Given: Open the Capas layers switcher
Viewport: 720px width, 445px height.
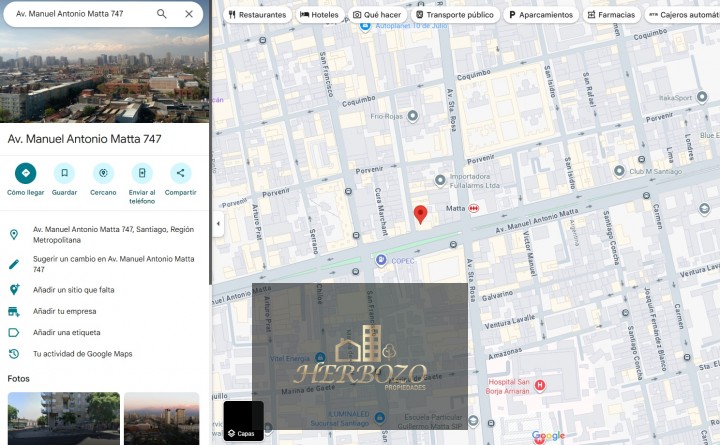Looking at the screenshot, I should click(243, 422).
